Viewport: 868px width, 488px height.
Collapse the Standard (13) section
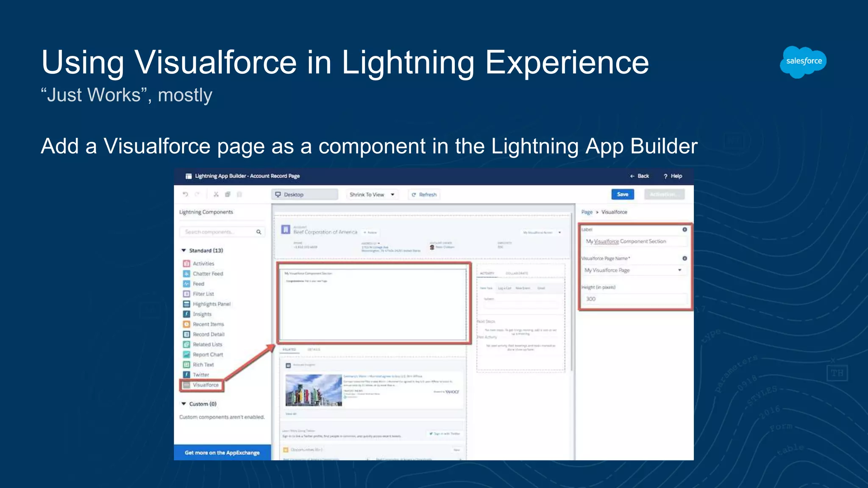pyautogui.click(x=184, y=250)
